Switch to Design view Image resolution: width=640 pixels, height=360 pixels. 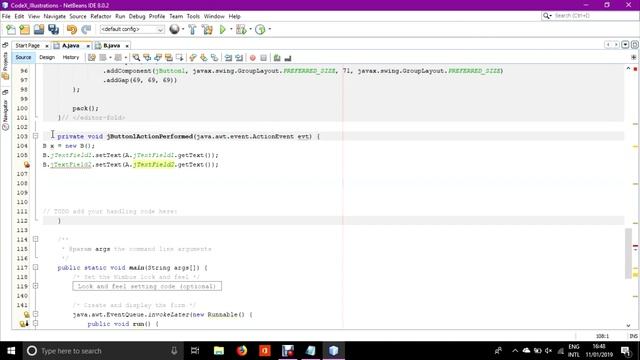47,58
